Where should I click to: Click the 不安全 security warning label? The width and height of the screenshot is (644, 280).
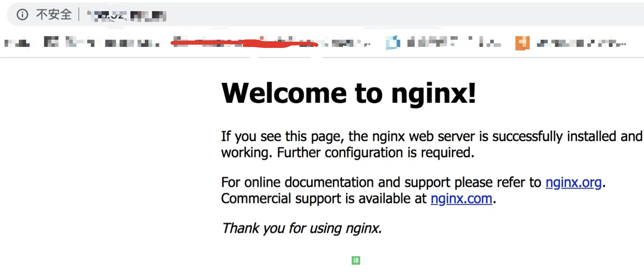point(54,14)
